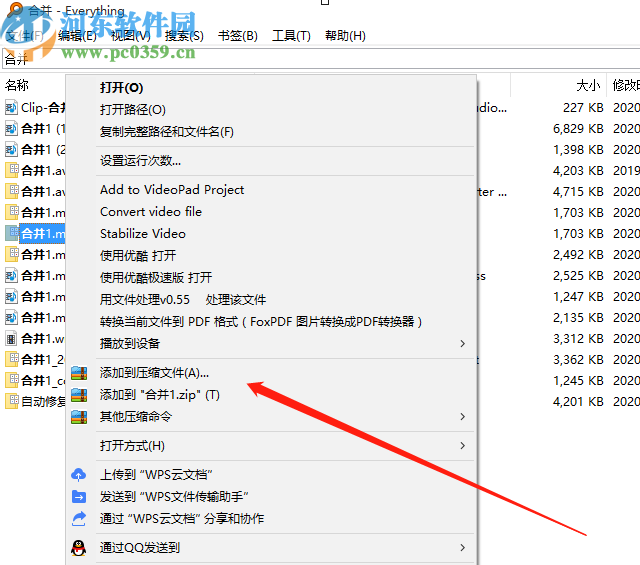This screenshot has width=640, height=565.
Task: Select 使用优酷极速版 打开 entry
Action: (x=156, y=278)
